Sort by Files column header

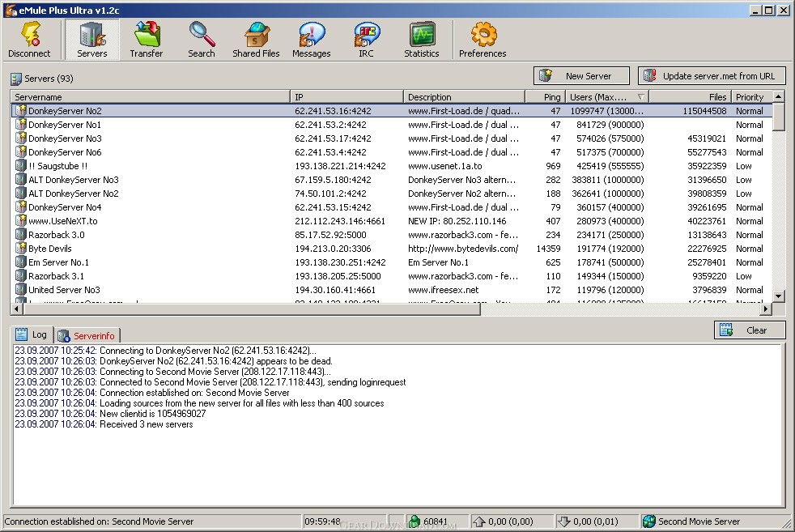point(690,97)
